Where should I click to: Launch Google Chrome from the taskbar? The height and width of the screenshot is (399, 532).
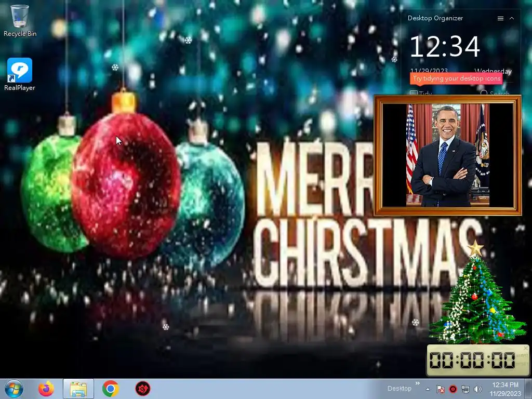pos(111,389)
